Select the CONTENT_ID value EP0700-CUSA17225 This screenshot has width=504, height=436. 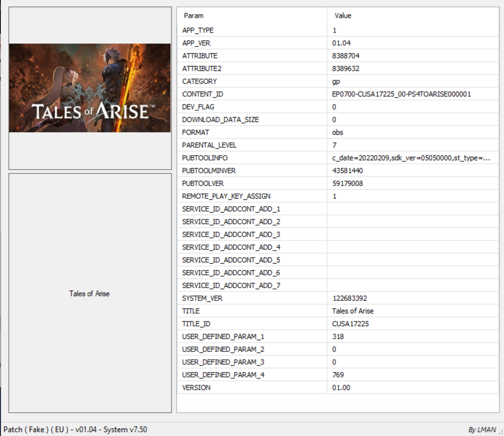point(401,94)
